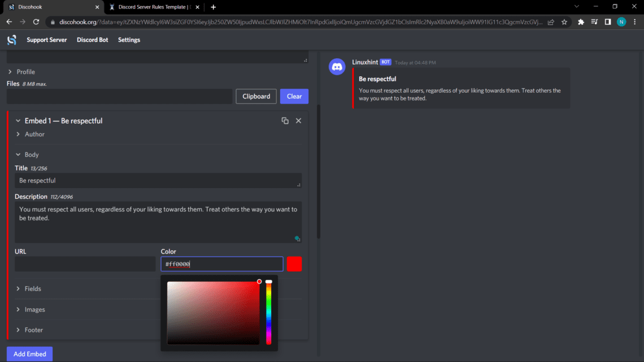Image resolution: width=644 pixels, height=362 pixels.
Task: Duplicate Embed 1 using the copy icon
Action: click(285, 121)
